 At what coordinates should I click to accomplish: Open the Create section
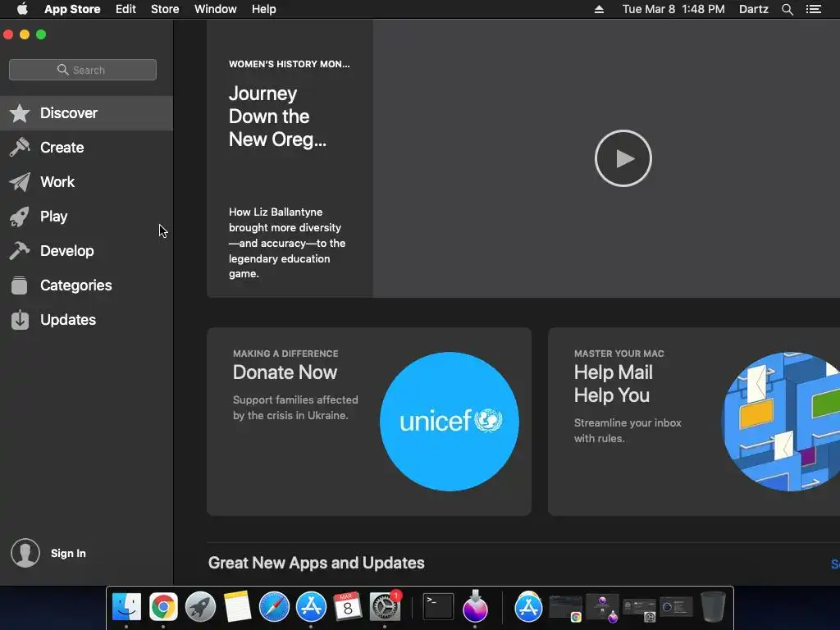[86, 148]
